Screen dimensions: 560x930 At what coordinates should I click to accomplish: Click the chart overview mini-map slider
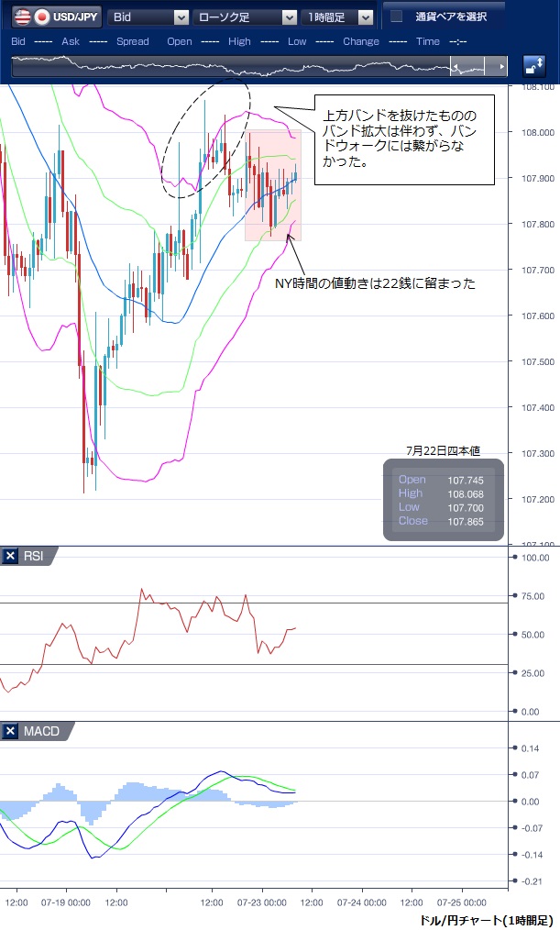tap(229, 67)
